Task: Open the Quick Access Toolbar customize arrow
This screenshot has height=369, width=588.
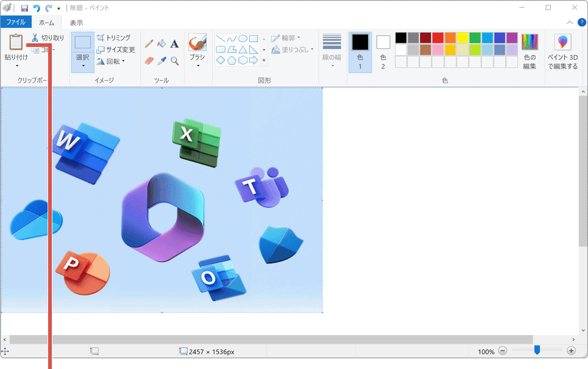Action: pos(59,8)
